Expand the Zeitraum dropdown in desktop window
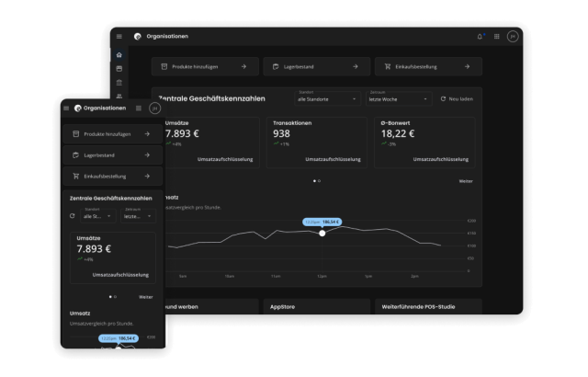588x377 pixels. [399, 99]
